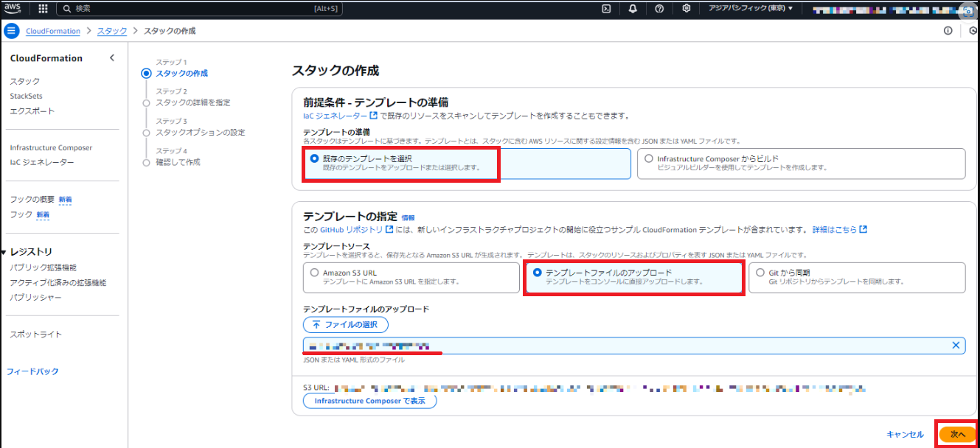The width and height of the screenshot is (980, 448).
Task: Open Infrastructure Composer in the sidebar
Action: point(51,147)
